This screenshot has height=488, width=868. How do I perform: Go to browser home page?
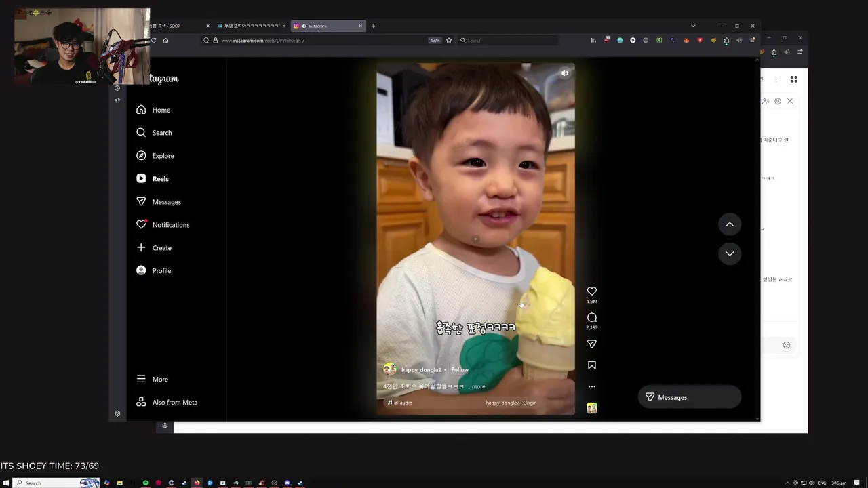(165, 41)
